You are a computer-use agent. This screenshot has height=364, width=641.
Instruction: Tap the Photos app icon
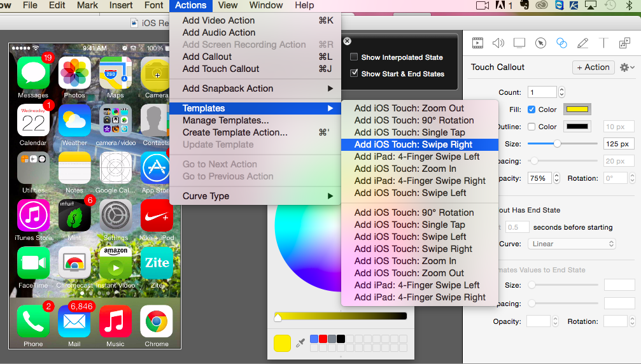74,73
